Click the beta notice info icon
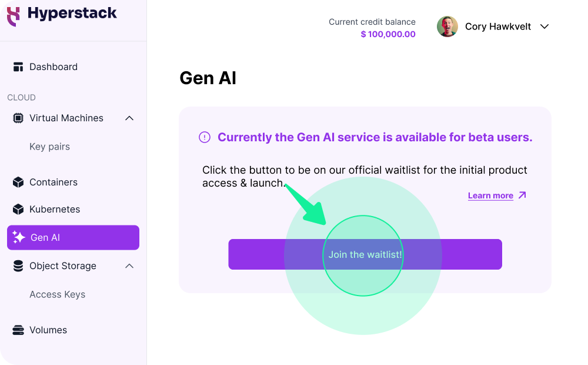The height and width of the screenshot is (365, 588). [205, 137]
